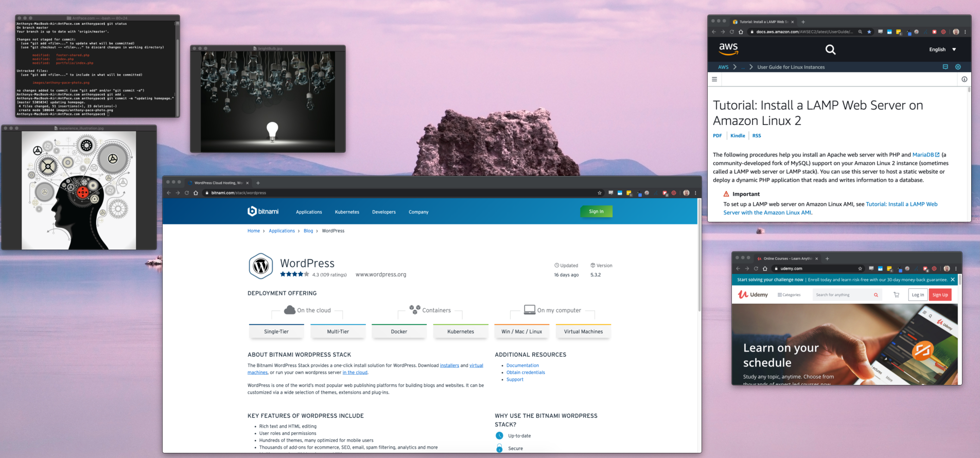Select the Multi-Tier deployment tab
Image resolution: width=980 pixels, height=458 pixels.
pyautogui.click(x=338, y=331)
